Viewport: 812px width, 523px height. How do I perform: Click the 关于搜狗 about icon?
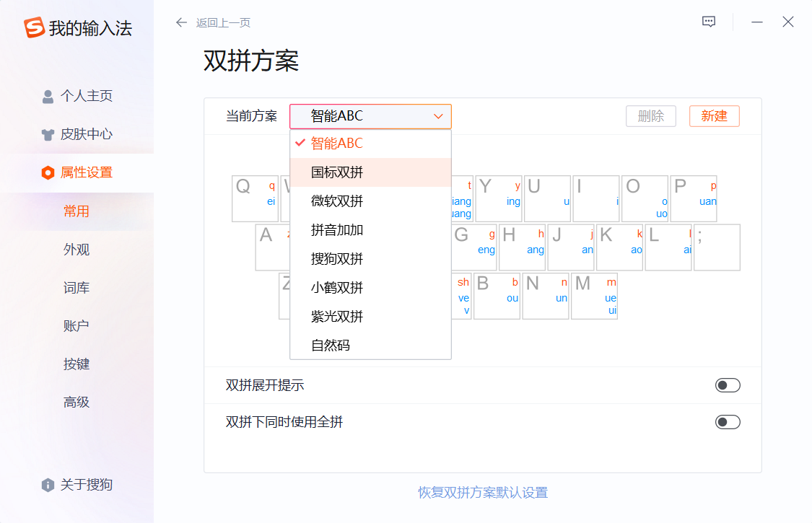click(47, 485)
